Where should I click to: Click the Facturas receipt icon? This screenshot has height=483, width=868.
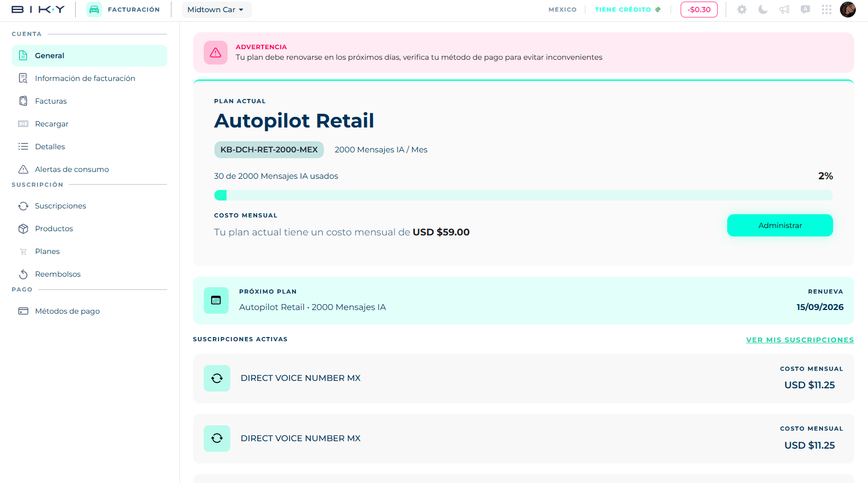tap(23, 101)
